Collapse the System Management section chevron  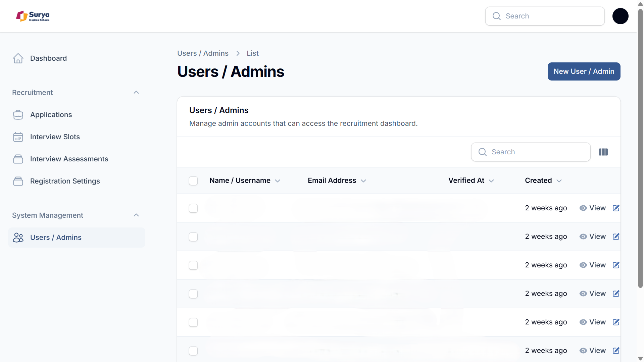136,215
